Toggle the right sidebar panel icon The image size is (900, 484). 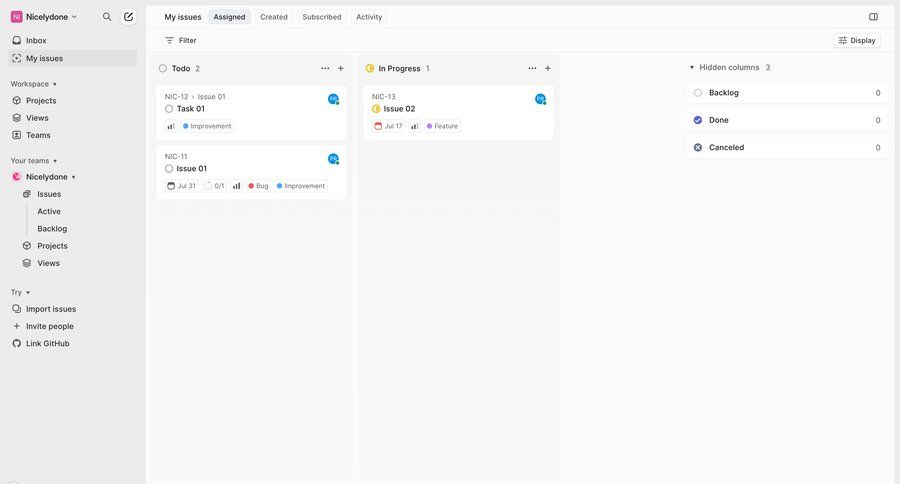873,17
